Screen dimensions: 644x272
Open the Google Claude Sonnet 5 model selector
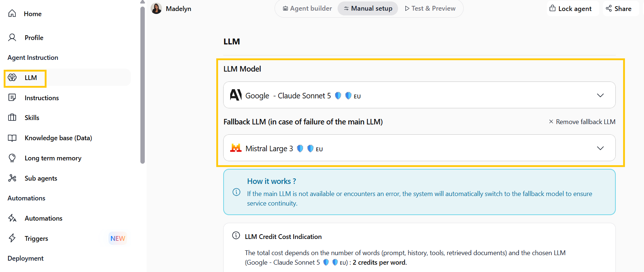tap(419, 95)
